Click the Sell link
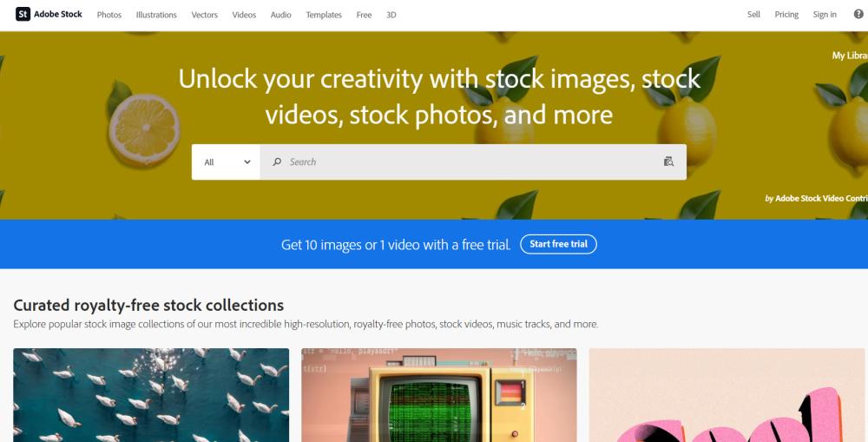 (x=753, y=15)
